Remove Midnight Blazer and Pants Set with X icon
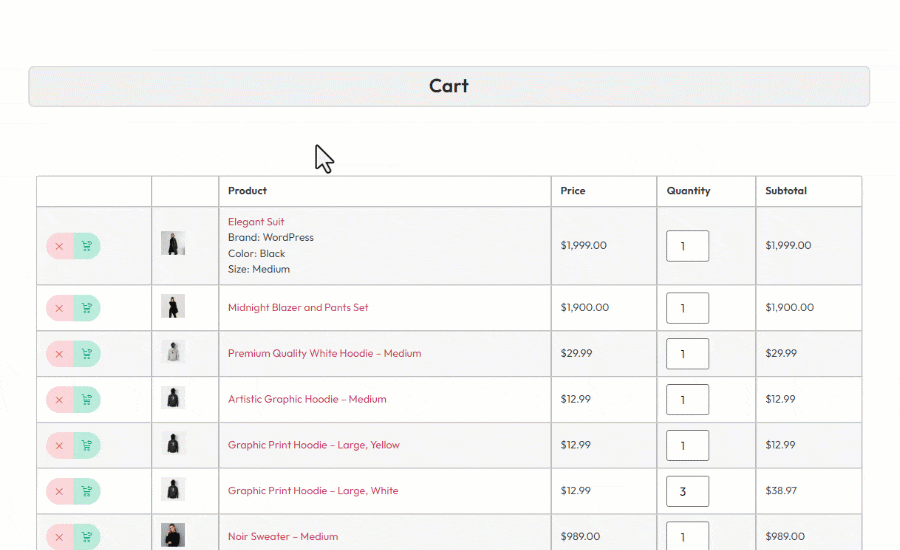 tap(59, 308)
